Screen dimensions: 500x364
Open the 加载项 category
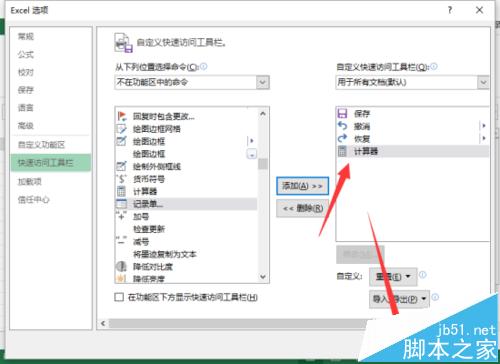pos(30,181)
